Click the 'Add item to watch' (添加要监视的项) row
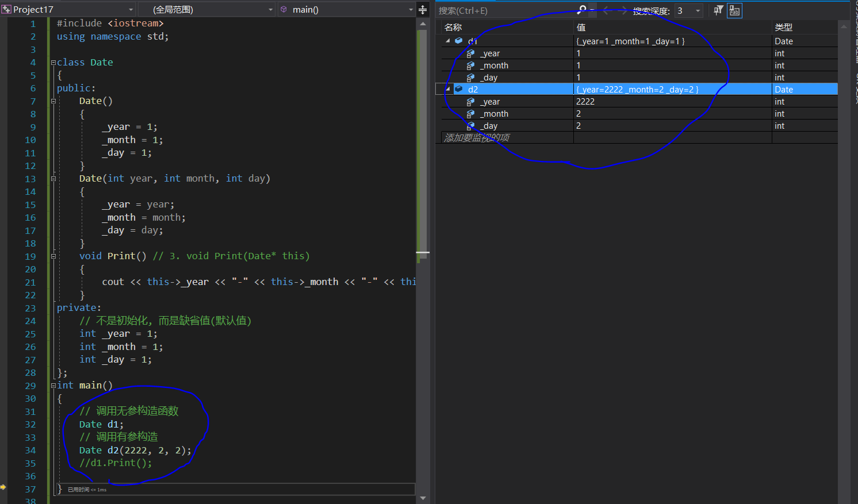This screenshot has width=858, height=504. (x=637, y=137)
